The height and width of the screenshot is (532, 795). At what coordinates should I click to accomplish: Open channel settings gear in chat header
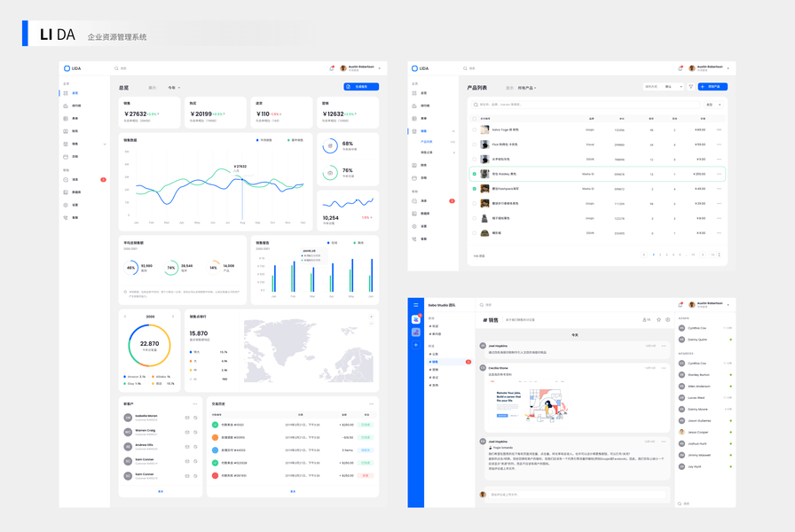pos(668,320)
